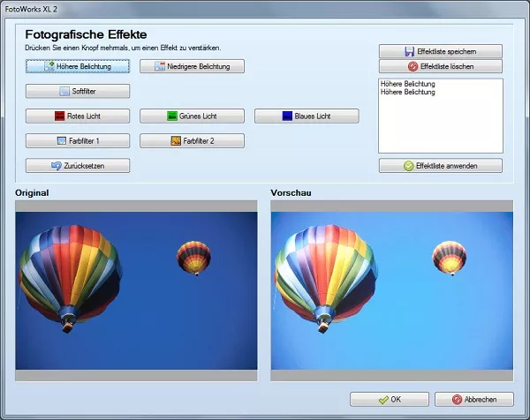The width and height of the screenshot is (530, 420).
Task: Click the Zurücksetzen button label
Action: [x=84, y=166]
